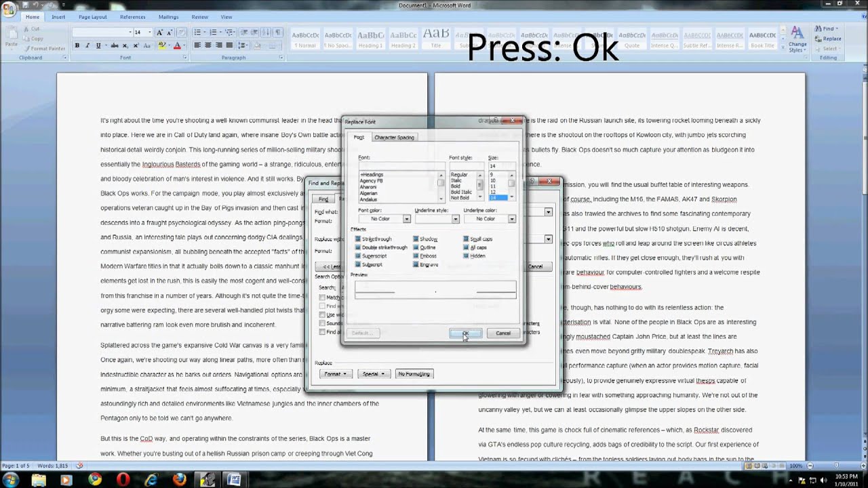
Task: Click Cancel in Find and Replace dialog
Action: pyautogui.click(x=536, y=266)
